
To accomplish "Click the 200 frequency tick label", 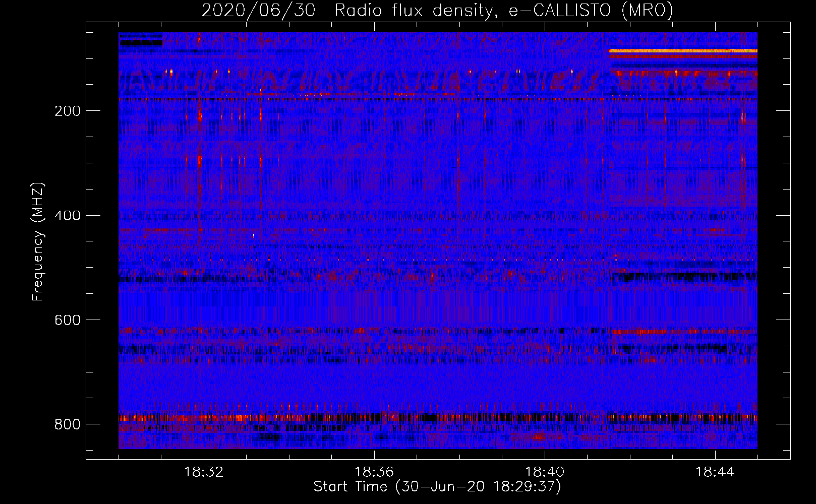I will pyautogui.click(x=68, y=111).
